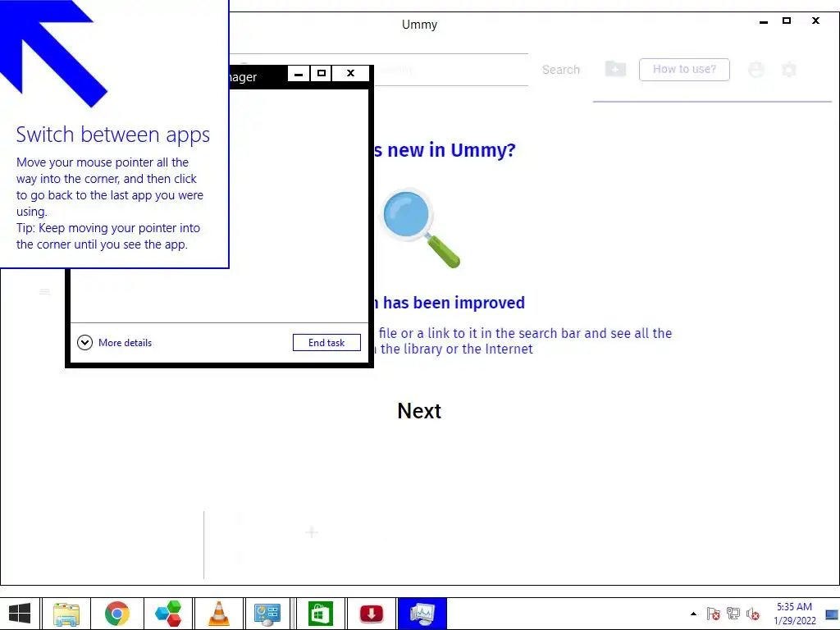The width and height of the screenshot is (840, 630).
Task: Open the How to use? button
Action: (x=684, y=70)
